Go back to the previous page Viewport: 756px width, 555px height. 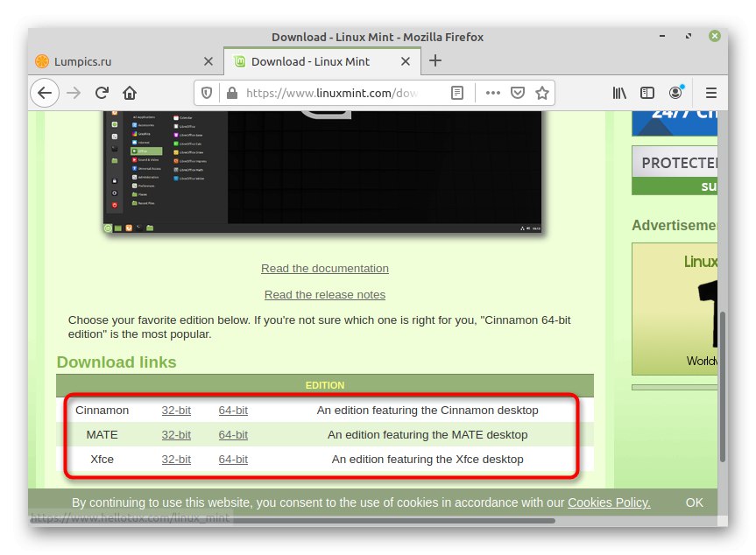pos(45,93)
